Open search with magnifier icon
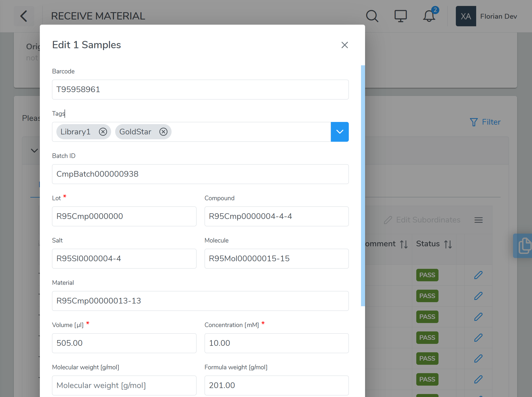532x397 pixels. click(372, 16)
